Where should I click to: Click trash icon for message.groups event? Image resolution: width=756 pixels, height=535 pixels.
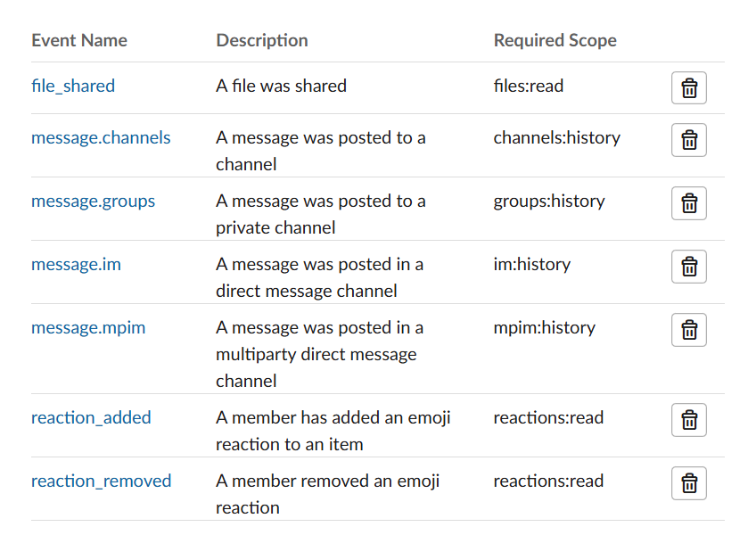(689, 203)
